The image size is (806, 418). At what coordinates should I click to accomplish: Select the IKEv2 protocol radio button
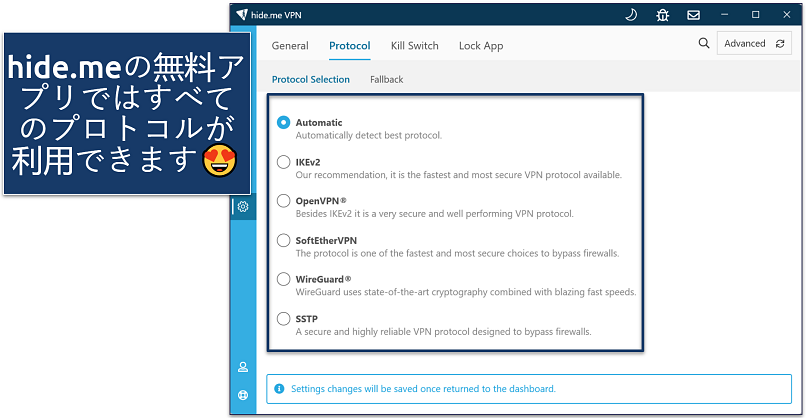click(284, 162)
